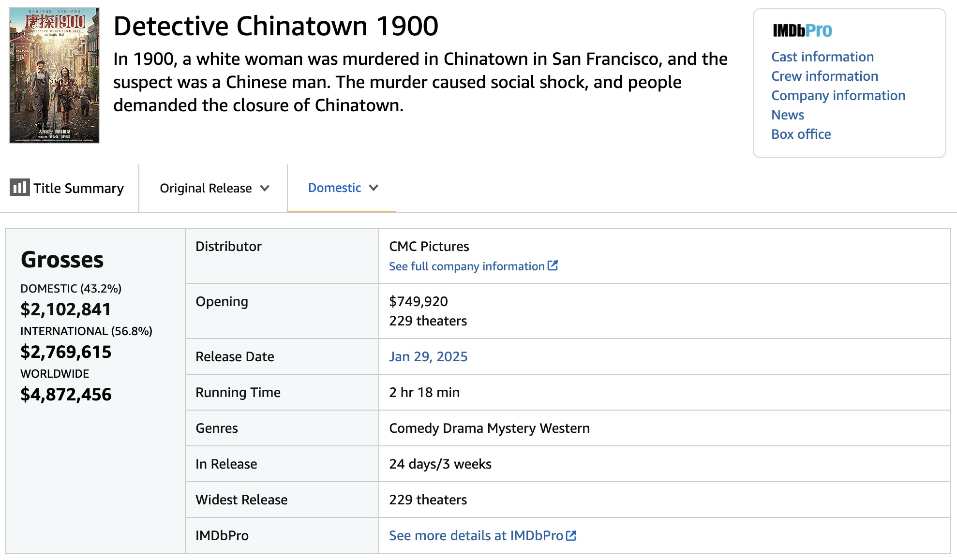Click the INTERNATIONAL (56.8%) label
The image size is (957, 560).
86,331
